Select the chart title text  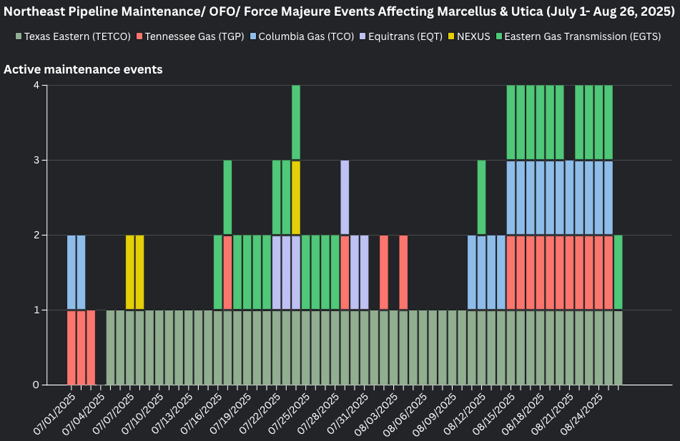[339, 11]
